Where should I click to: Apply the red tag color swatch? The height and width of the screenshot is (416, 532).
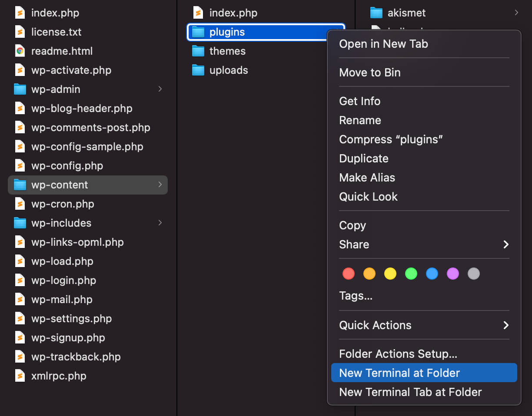click(348, 274)
